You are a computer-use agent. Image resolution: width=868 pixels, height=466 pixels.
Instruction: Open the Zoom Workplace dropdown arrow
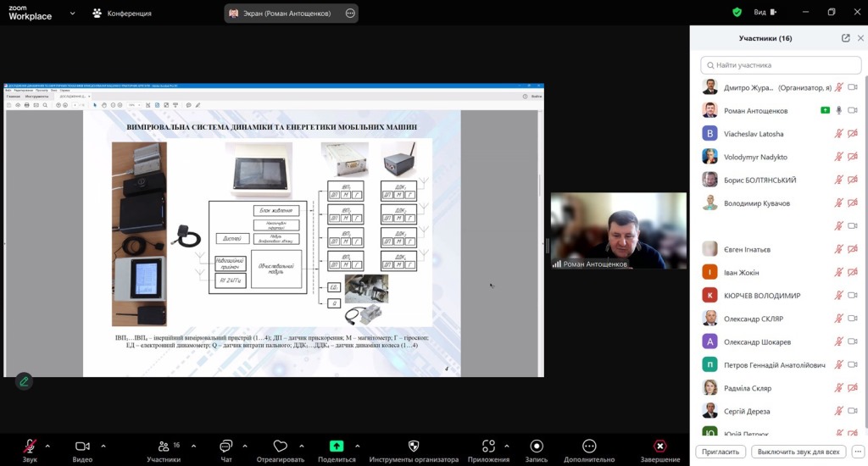click(x=71, y=14)
